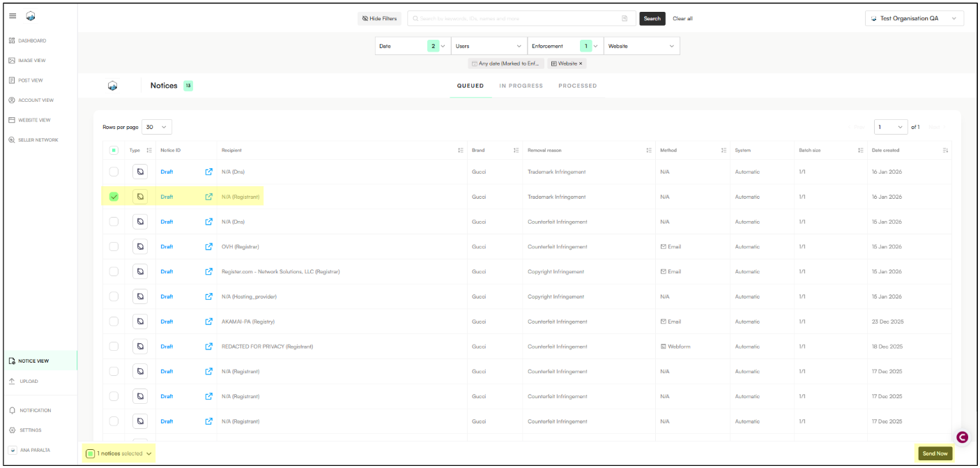Click the Send Now button
The image size is (980, 468).
pyautogui.click(x=935, y=453)
